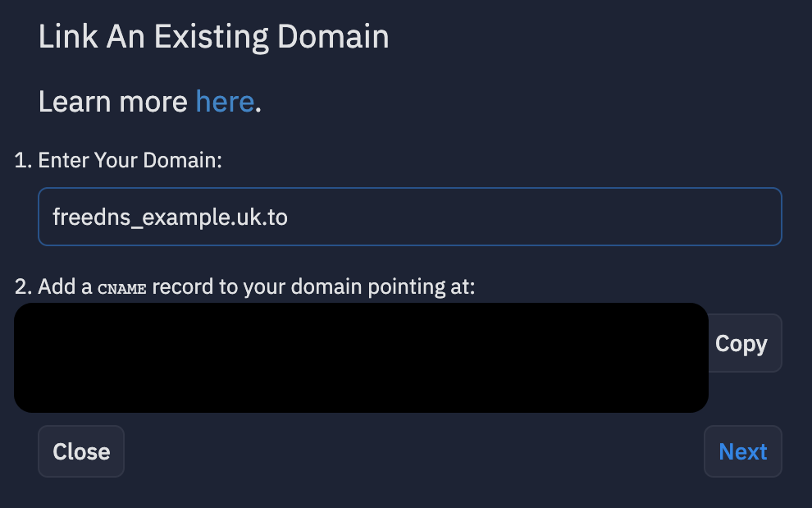Proceed with the Next button
This screenshot has width=812, height=508.
click(x=742, y=451)
